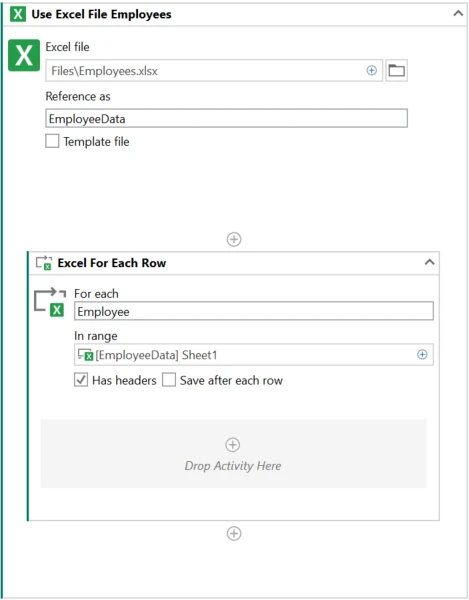Viewport: 469px width, 600px height.
Task: Collapse the Excel For Each Row activity
Action: (430, 262)
